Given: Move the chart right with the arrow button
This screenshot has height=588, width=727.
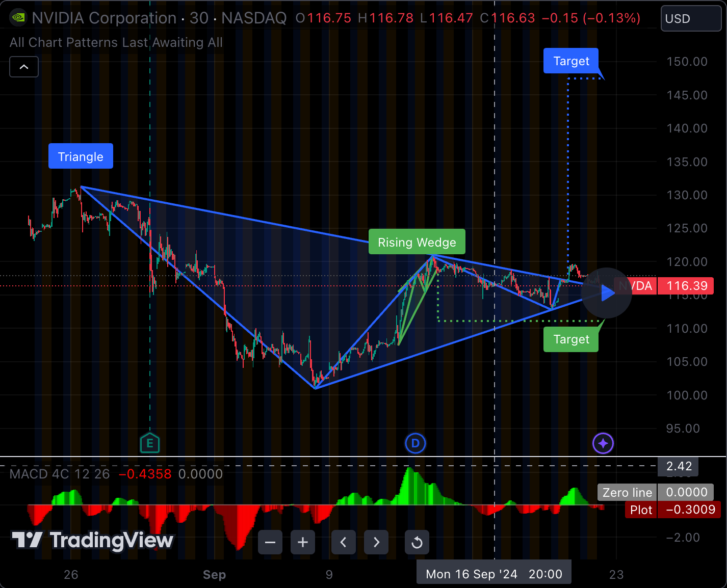Looking at the screenshot, I should point(376,542).
